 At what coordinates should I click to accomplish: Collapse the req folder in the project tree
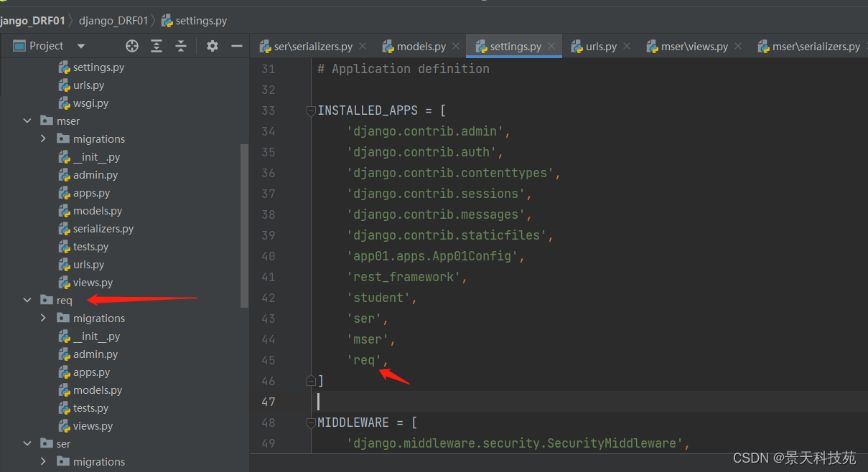pos(27,300)
